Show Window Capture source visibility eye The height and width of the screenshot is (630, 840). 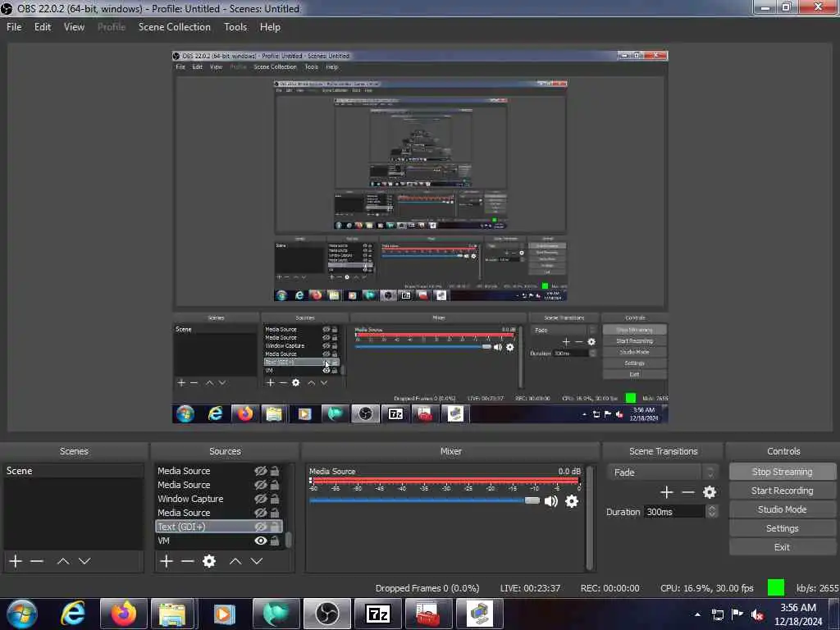260,499
